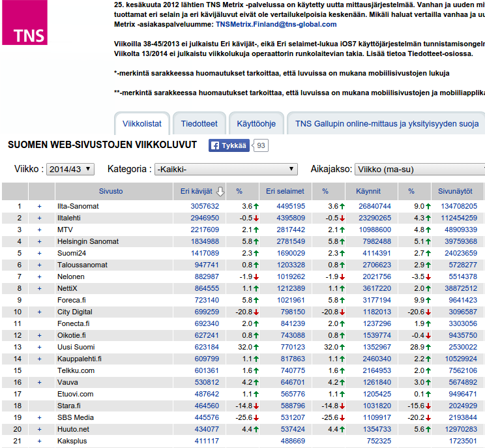Click the sort arrow icon next to Eri kävijät
This screenshot has width=485, height=448.
220,192
